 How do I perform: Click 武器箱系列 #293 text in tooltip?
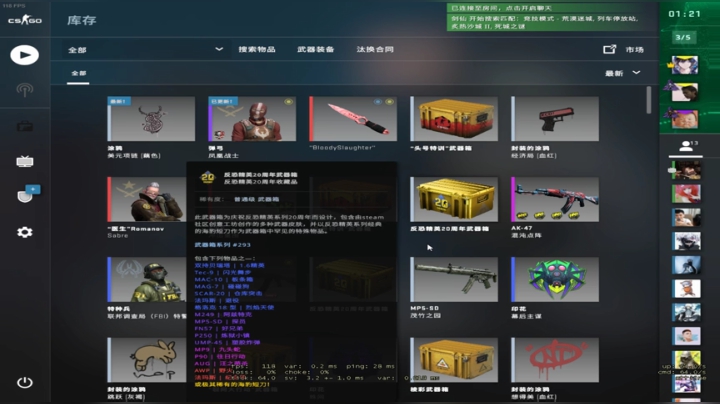coord(223,245)
